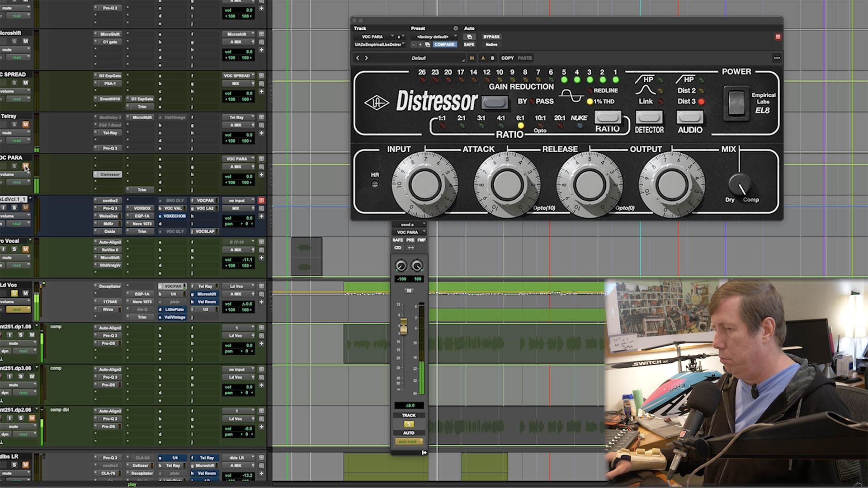Open the Default preset name dropdown

[419, 58]
